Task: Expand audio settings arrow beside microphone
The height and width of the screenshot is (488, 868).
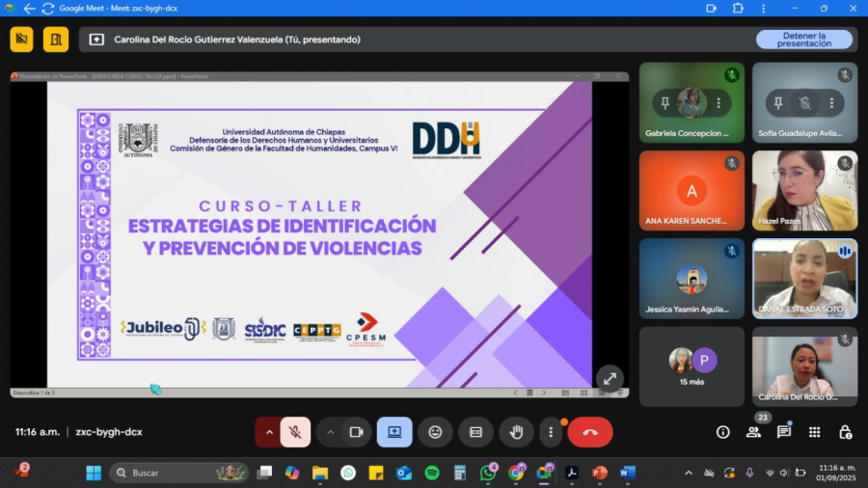Action: point(269,432)
